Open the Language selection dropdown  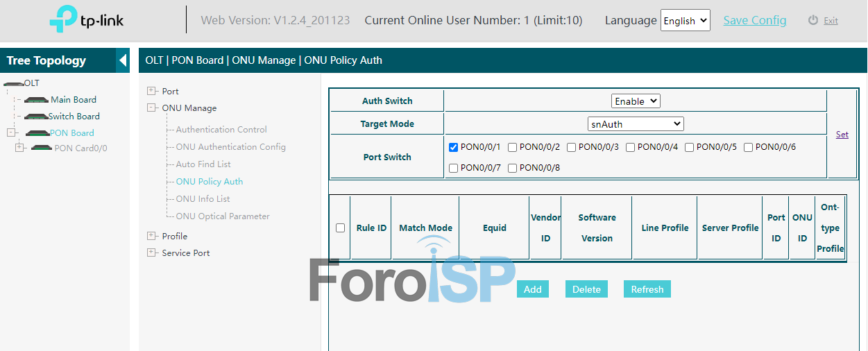685,20
